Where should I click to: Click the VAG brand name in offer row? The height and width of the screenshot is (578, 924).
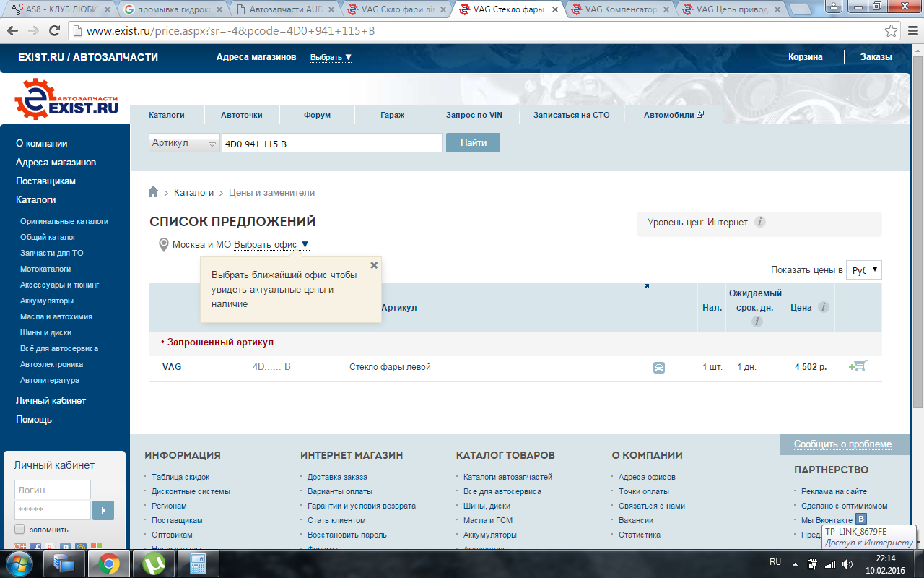[172, 367]
